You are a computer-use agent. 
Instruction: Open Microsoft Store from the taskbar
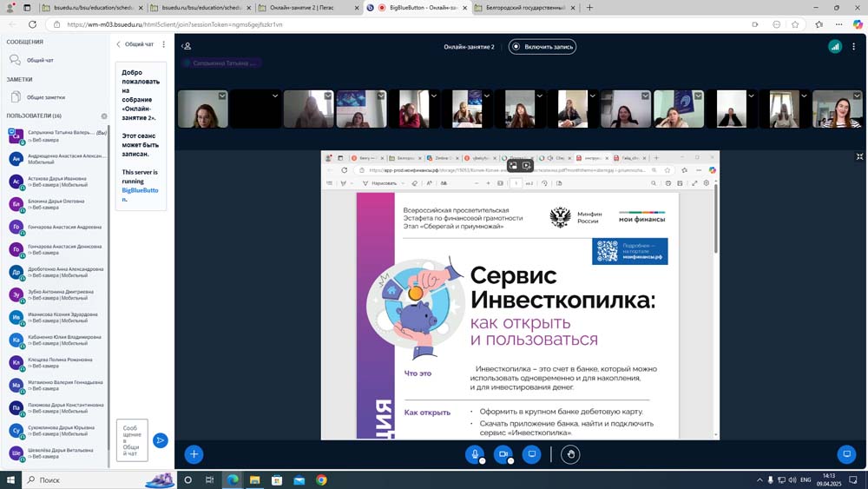[x=277, y=479]
